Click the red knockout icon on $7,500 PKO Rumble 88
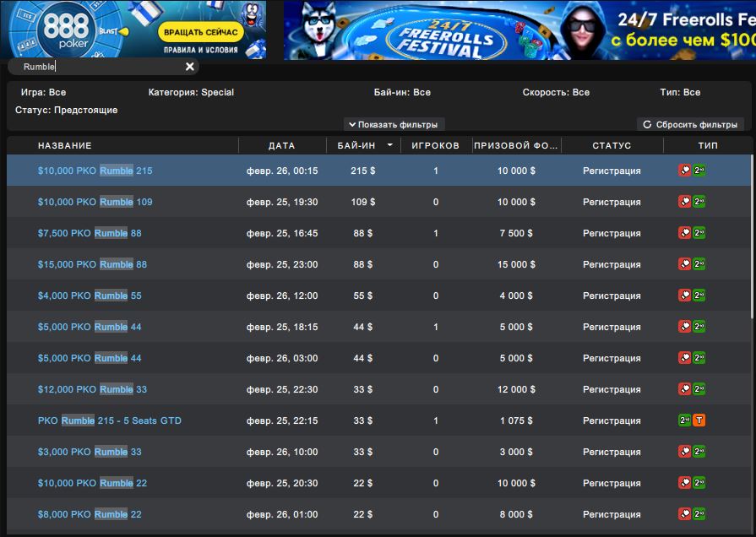 coord(684,233)
